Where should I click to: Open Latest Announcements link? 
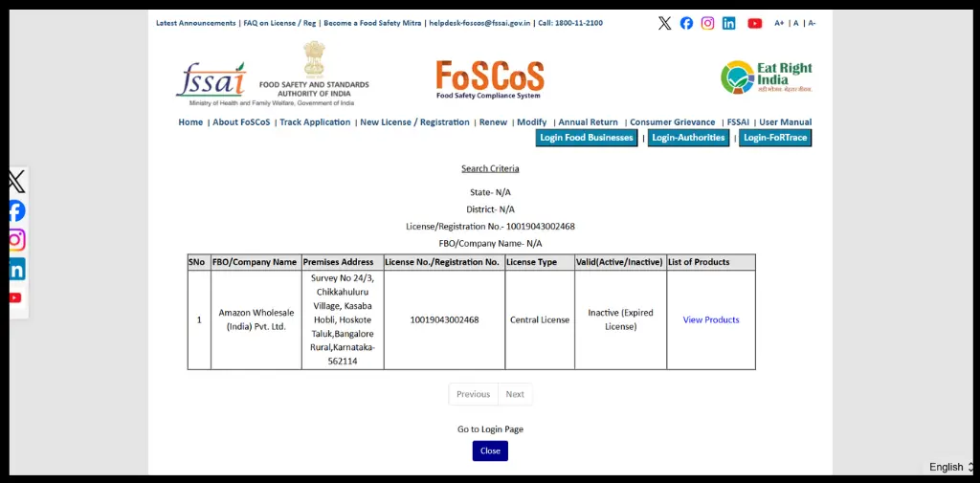coord(195,23)
